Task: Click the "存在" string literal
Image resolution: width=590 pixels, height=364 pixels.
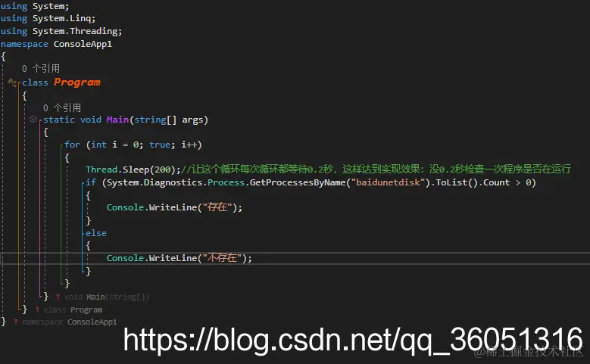Action: 217,207
